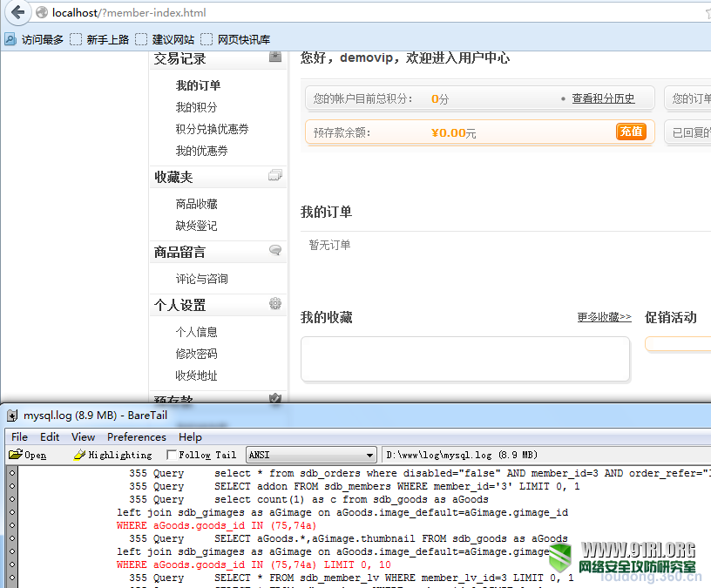Click the red log line ending LIMIT 0, 10
The width and height of the screenshot is (711, 588).
click(x=254, y=564)
